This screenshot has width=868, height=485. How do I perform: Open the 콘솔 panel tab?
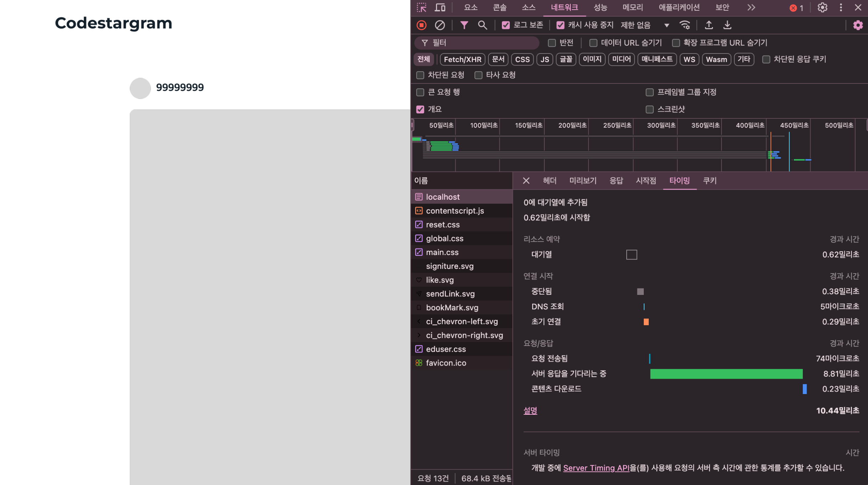(x=499, y=7)
